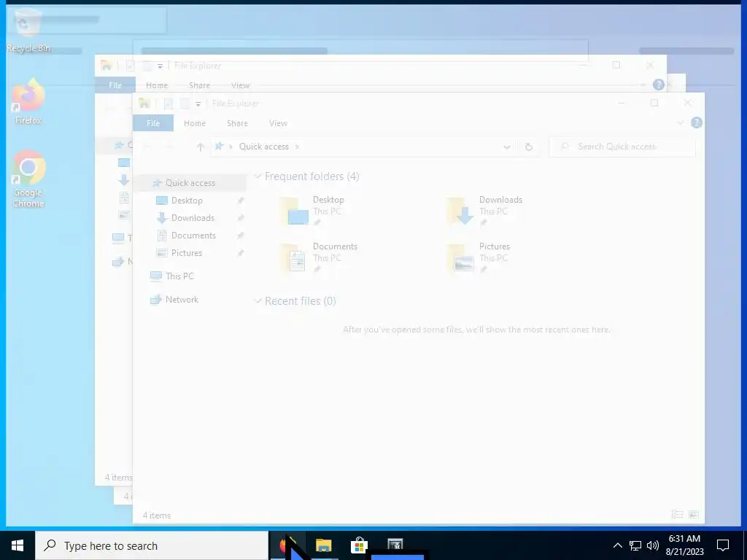747x560 pixels.
Task: Select Downloads in the navigation pane
Action: [x=193, y=218]
